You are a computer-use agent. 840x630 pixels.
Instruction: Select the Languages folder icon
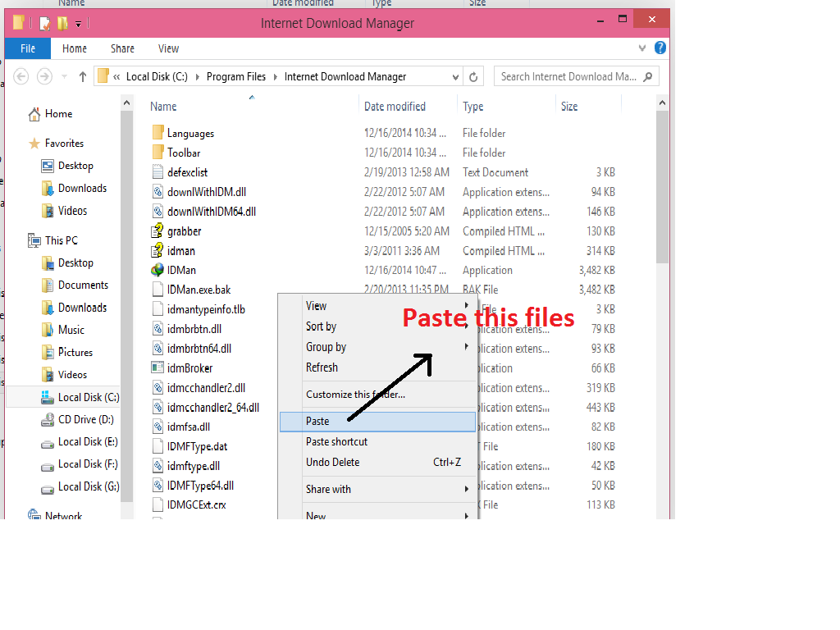coord(157,132)
